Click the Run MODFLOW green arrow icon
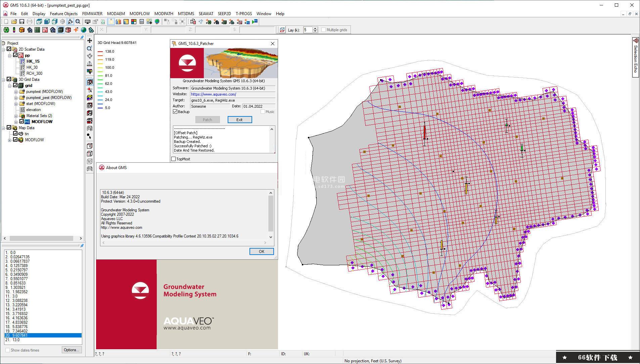This screenshot has width=640, height=364. pos(255,22)
